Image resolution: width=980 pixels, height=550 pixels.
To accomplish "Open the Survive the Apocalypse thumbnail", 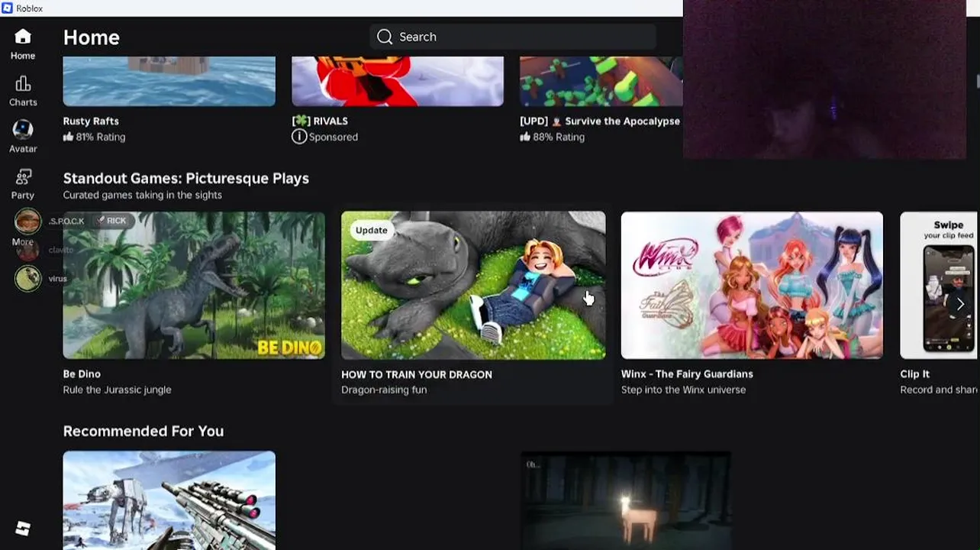I will coord(601,81).
